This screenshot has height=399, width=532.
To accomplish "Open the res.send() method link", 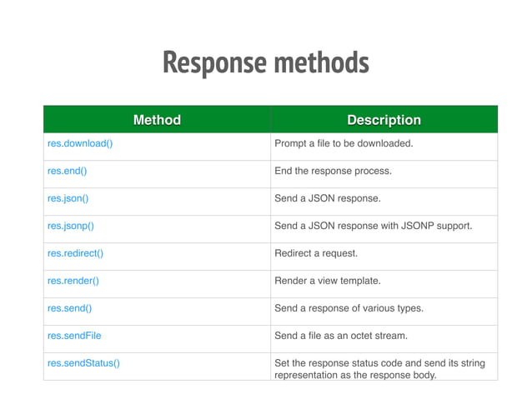I will tap(69, 308).
